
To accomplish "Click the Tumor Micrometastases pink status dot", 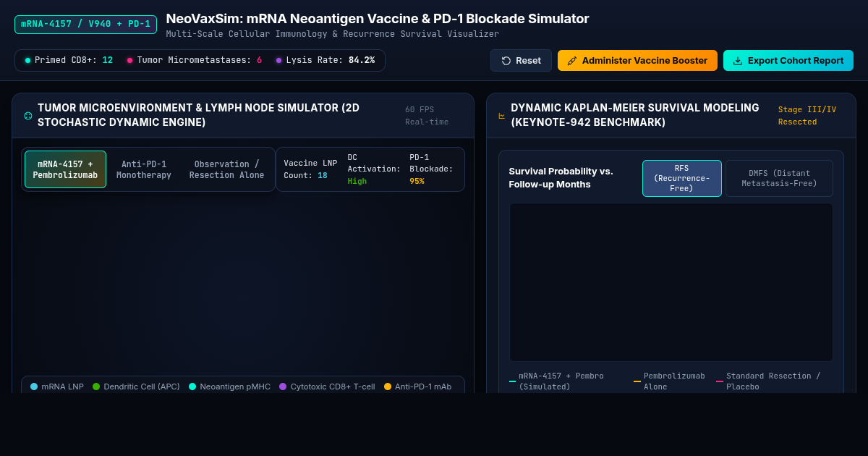I will (x=130, y=61).
